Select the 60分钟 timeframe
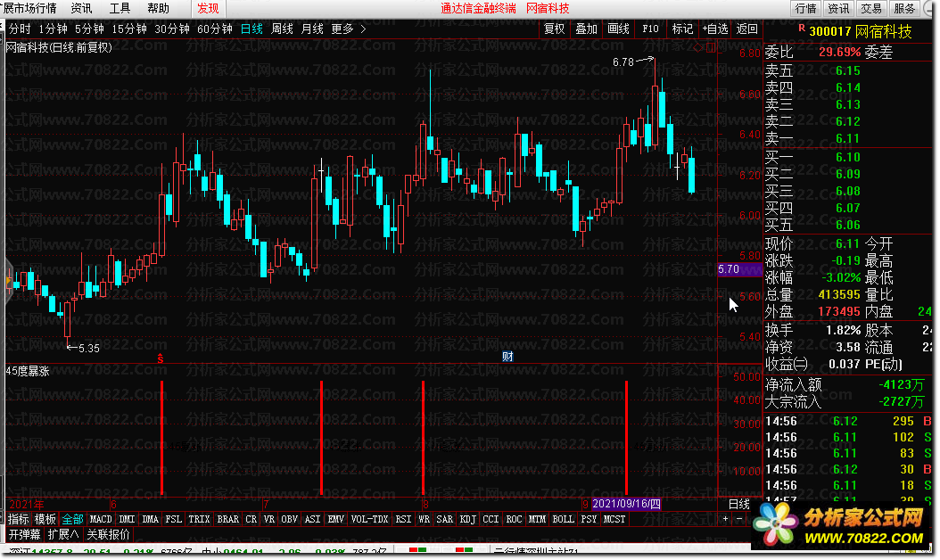940x560 pixels. click(215, 29)
